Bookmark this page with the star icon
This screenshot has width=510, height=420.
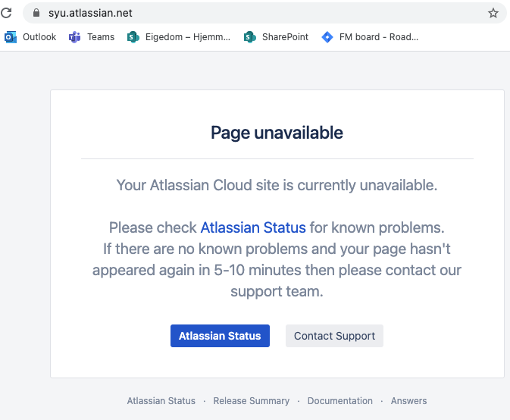(x=493, y=13)
